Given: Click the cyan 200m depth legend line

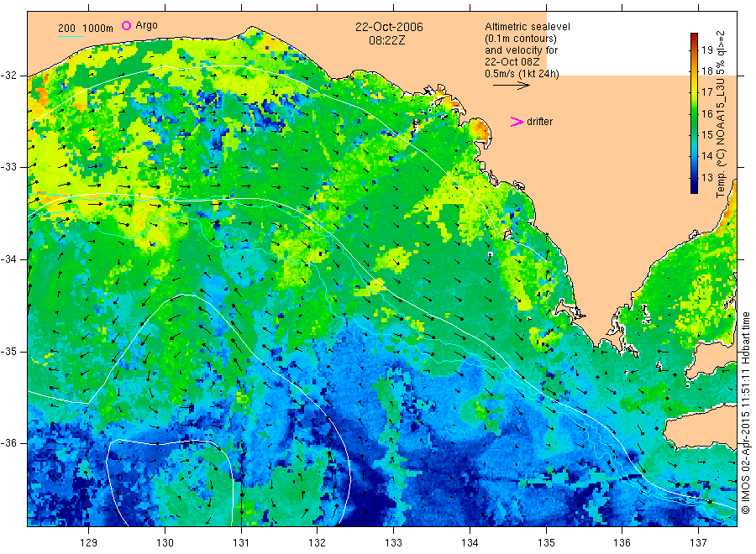Looking at the screenshot, I should coord(71,36).
